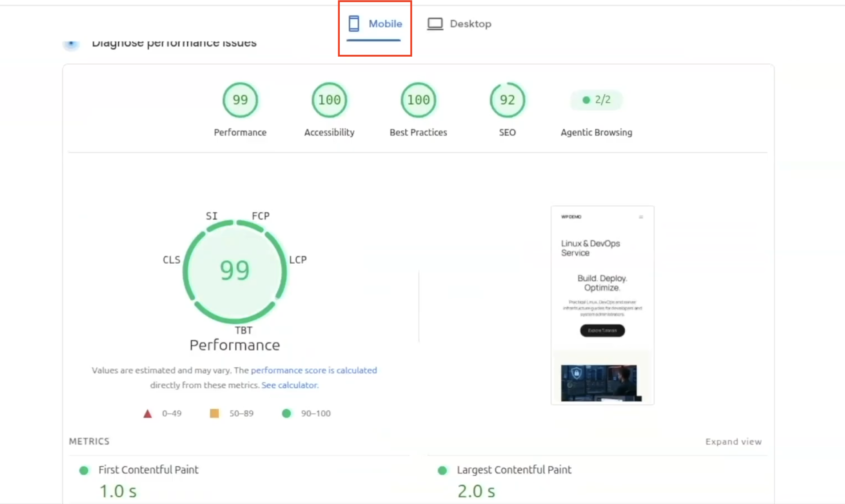This screenshot has height=504, width=845.
Task: Click the First Contentful Paint metric label
Action: click(x=148, y=470)
